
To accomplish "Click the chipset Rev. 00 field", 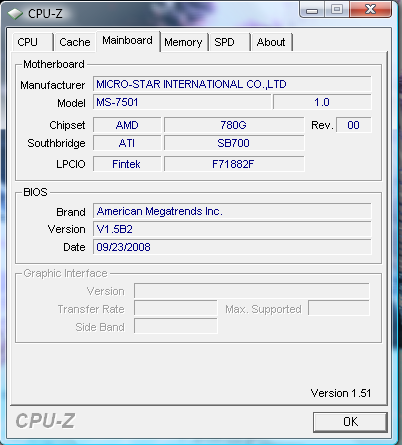I will point(353,125).
